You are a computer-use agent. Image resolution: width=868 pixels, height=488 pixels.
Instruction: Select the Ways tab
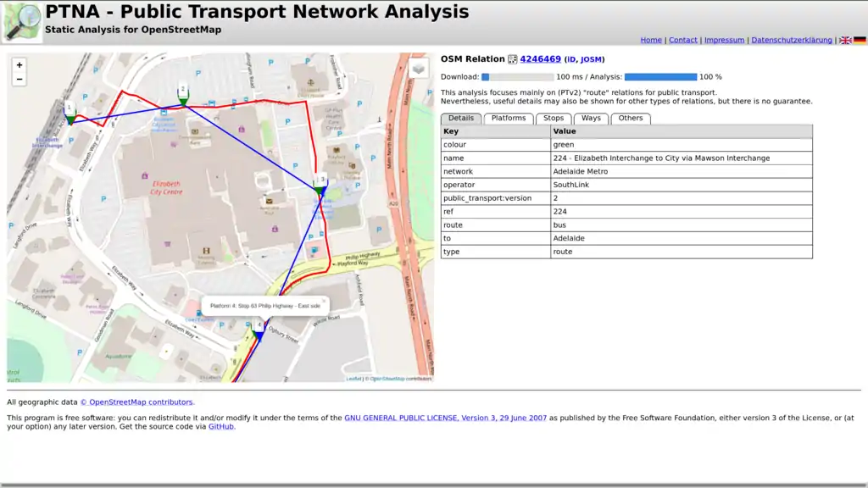591,119
